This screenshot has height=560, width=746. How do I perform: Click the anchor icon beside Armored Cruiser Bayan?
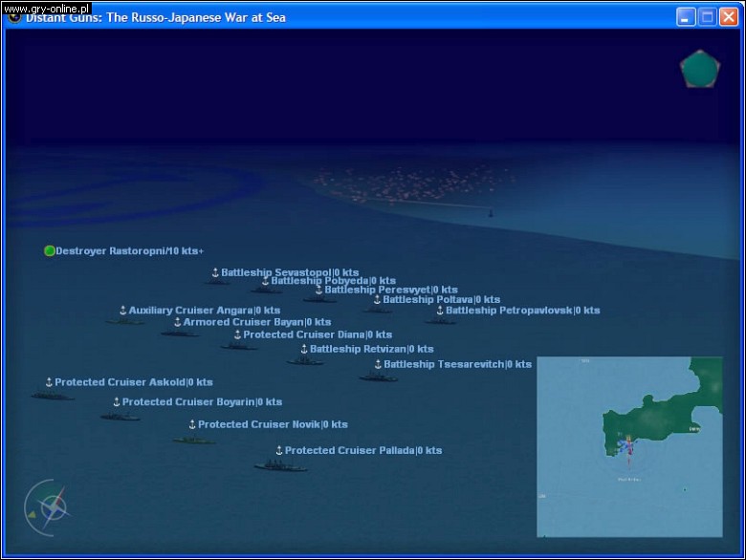click(x=178, y=322)
